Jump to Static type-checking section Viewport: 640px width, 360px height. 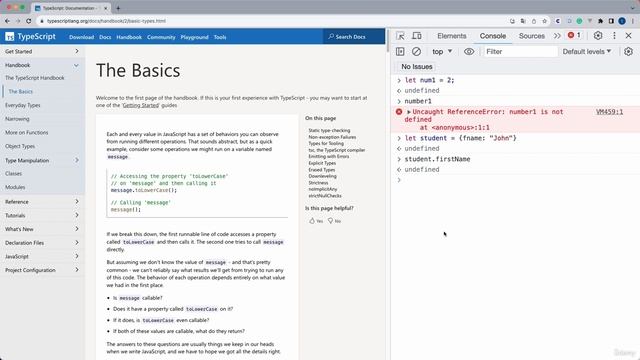(x=329, y=131)
